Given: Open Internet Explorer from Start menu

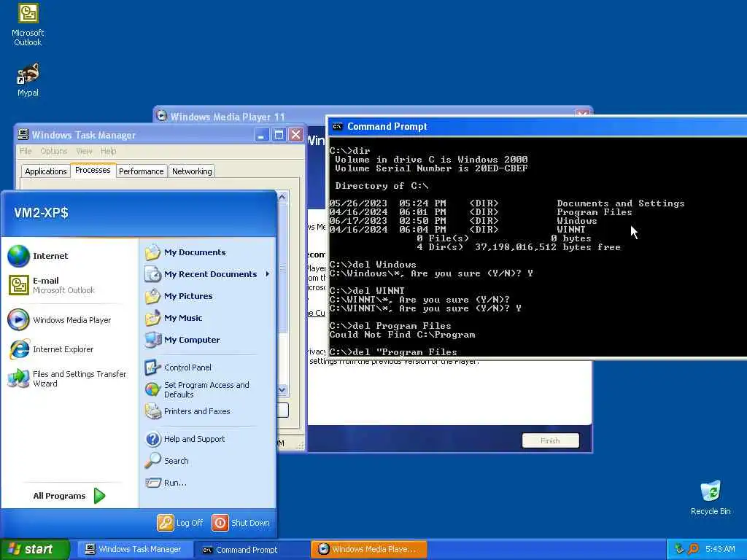Looking at the screenshot, I should click(x=51, y=349).
